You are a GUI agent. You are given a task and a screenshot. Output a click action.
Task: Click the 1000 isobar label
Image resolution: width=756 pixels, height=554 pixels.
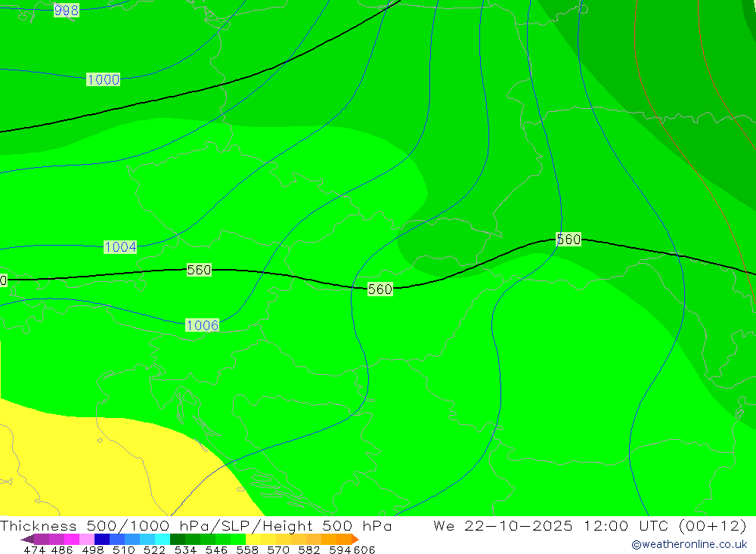click(x=103, y=79)
